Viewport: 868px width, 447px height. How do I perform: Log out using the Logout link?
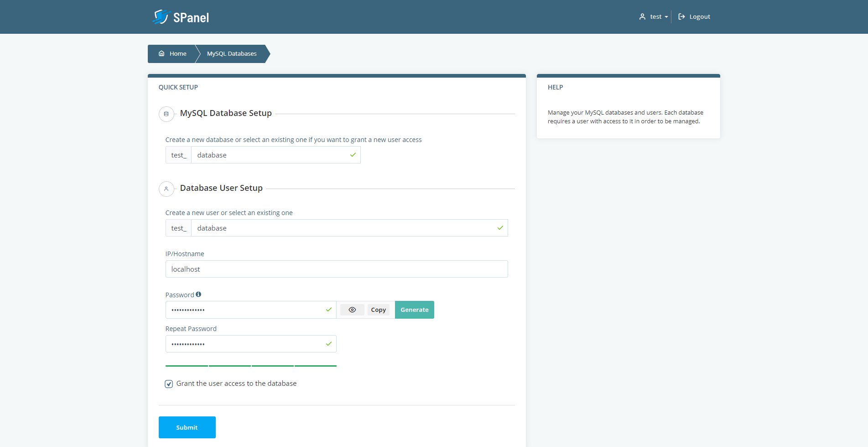pos(694,17)
